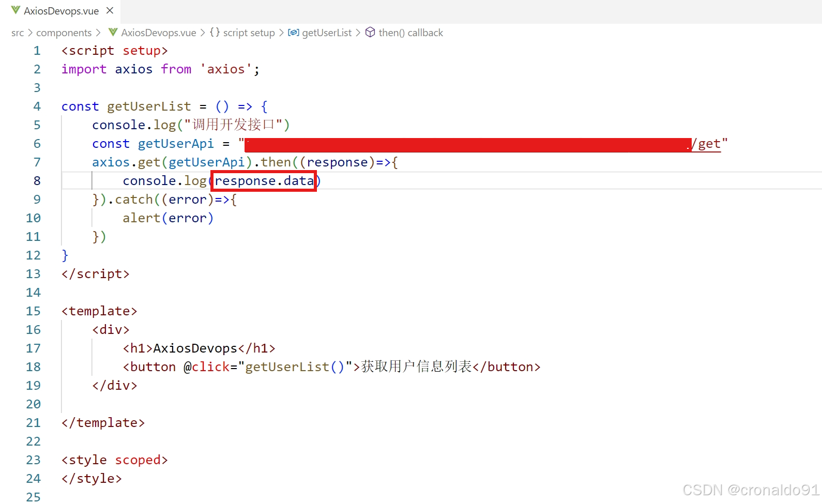Click 'getUserList' declaration on line 4
This screenshot has height=504, width=822.
149,106
